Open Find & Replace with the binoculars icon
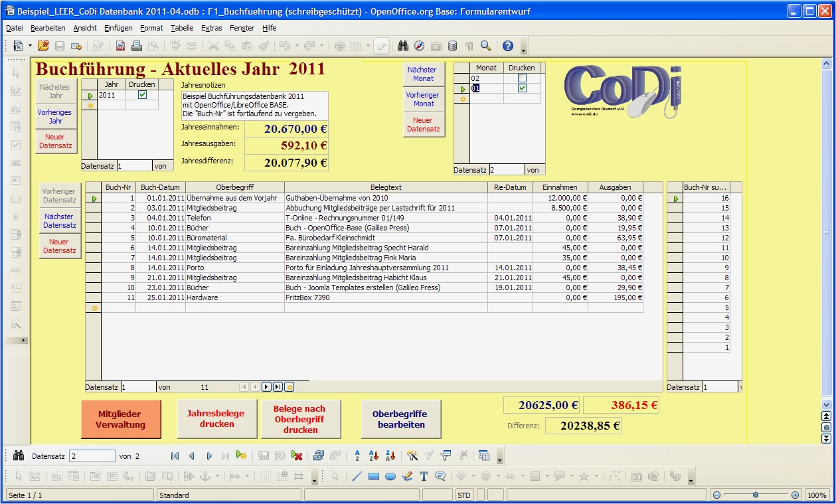 402,45
